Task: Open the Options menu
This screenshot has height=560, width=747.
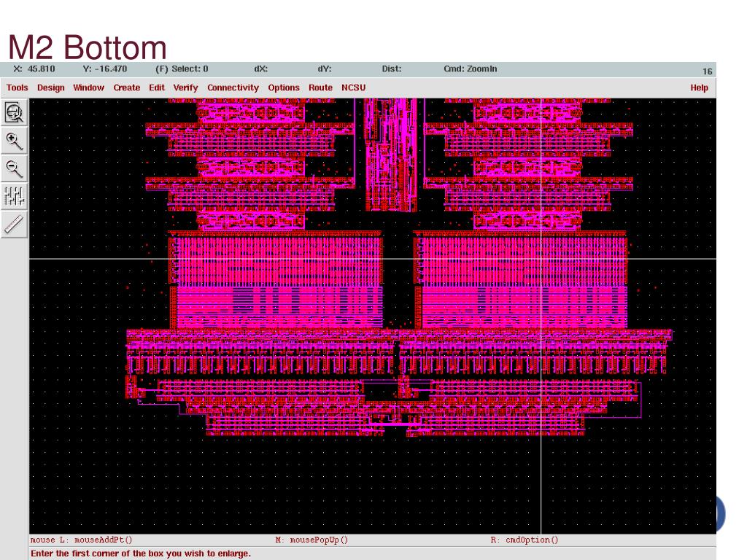Action: [x=284, y=87]
